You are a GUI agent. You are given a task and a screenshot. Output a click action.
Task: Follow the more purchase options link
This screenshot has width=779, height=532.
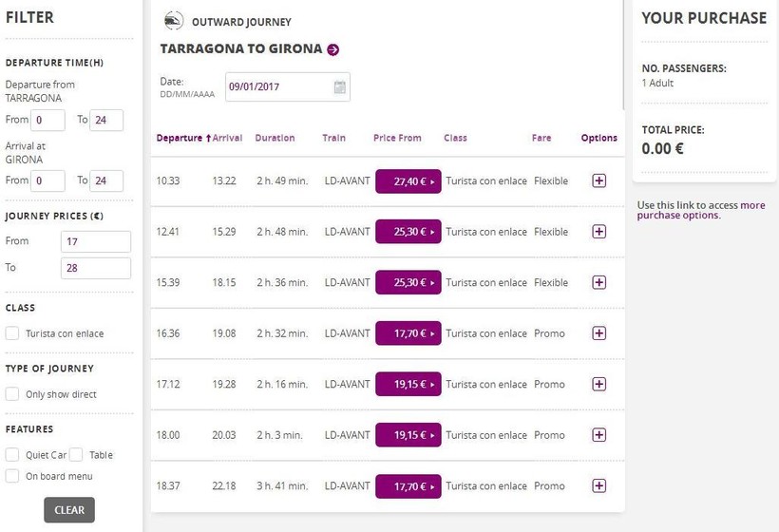point(700,210)
